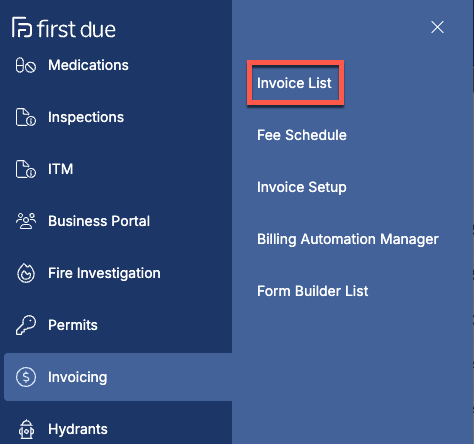Click the Hydrants fire hydrant icon
Image resolution: width=474 pixels, height=444 pixels.
point(26,429)
